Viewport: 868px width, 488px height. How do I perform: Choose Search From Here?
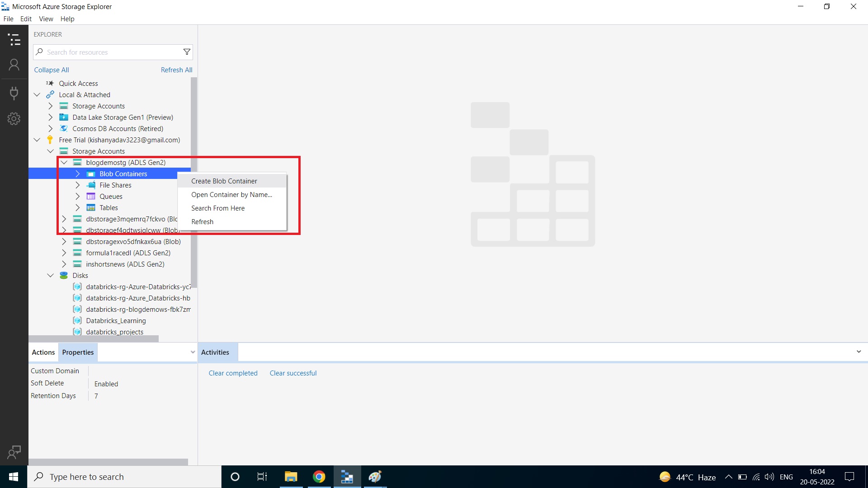232,208
